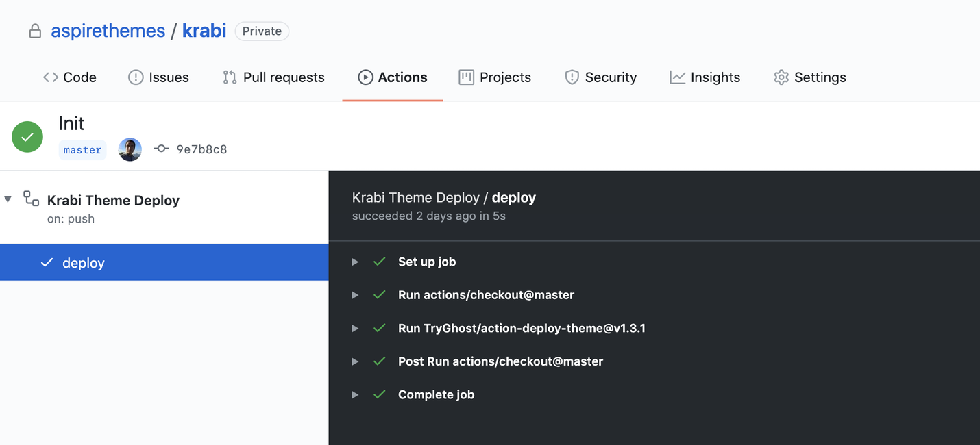
Task: Click the green success check circle icon
Action: point(27,137)
